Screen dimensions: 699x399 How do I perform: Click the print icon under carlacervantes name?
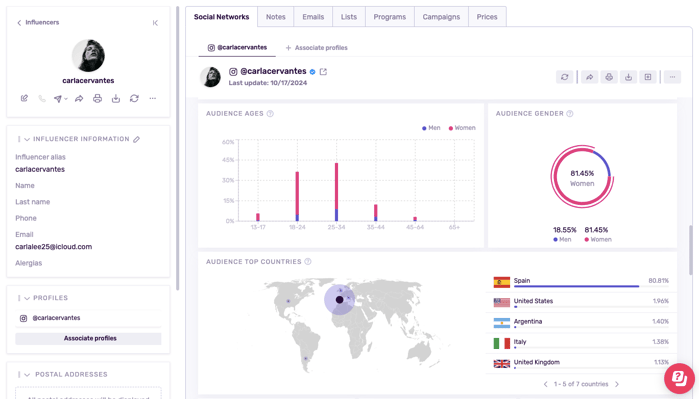(97, 99)
